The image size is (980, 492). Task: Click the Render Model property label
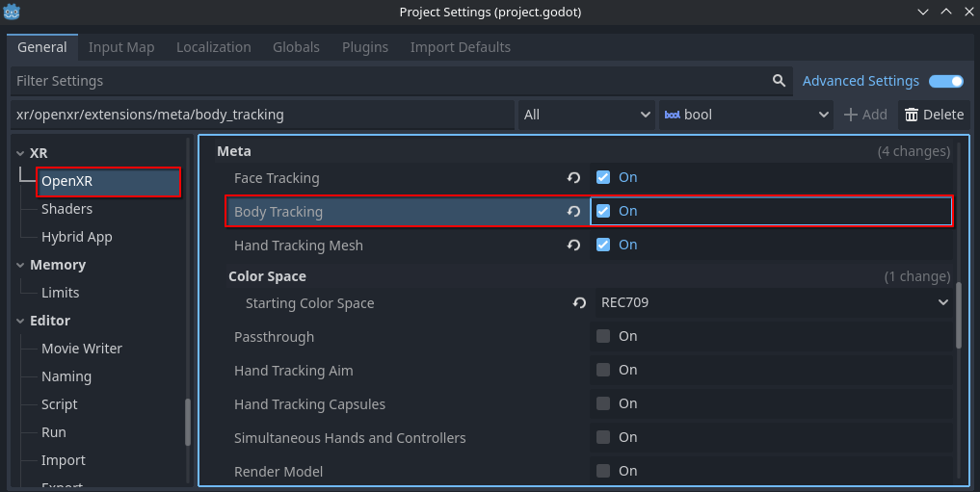(x=278, y=472)
